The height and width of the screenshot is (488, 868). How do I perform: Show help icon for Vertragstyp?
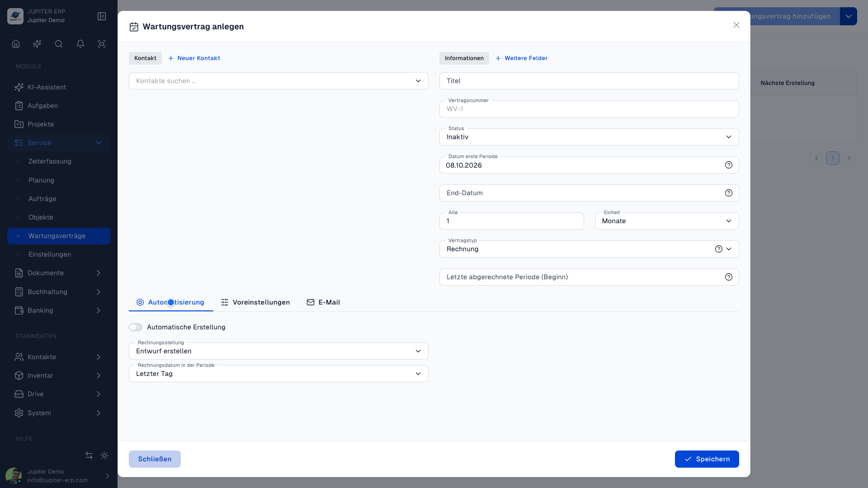click(x=719, y=249)
